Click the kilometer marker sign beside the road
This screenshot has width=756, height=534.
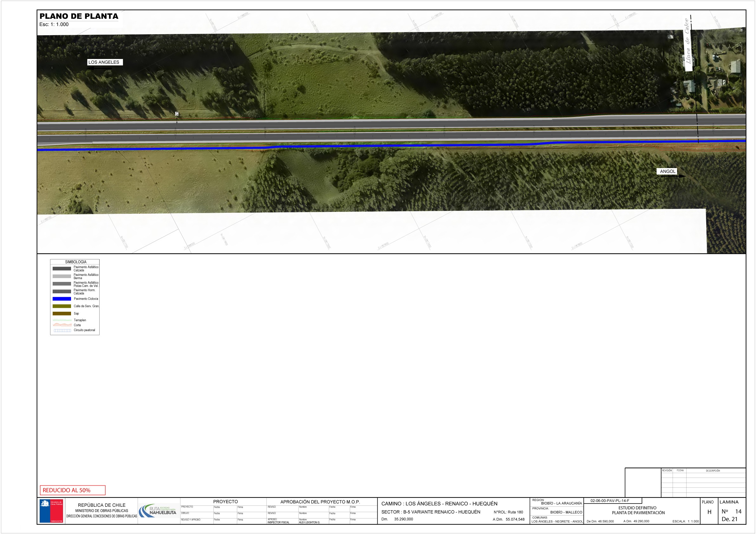pyautogui.click(x=177, y=114)
